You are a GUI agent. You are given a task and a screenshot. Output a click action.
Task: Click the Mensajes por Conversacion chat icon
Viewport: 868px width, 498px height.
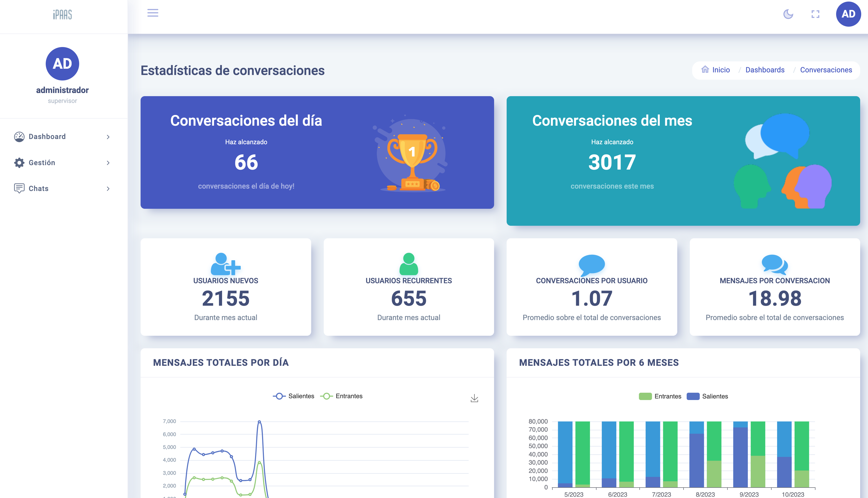pos(775,264)
